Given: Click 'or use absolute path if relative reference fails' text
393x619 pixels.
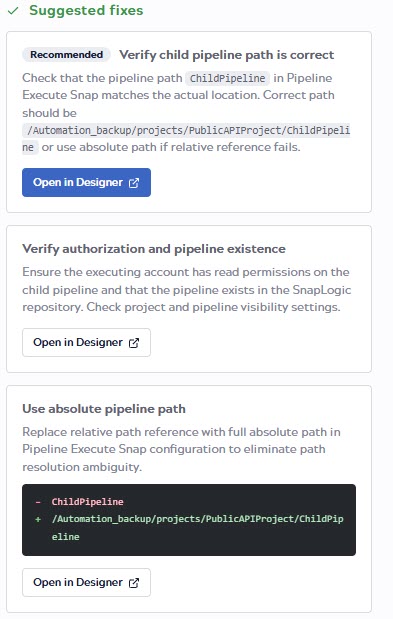Looking at the screenshot, I should click(x=171, y=147).
